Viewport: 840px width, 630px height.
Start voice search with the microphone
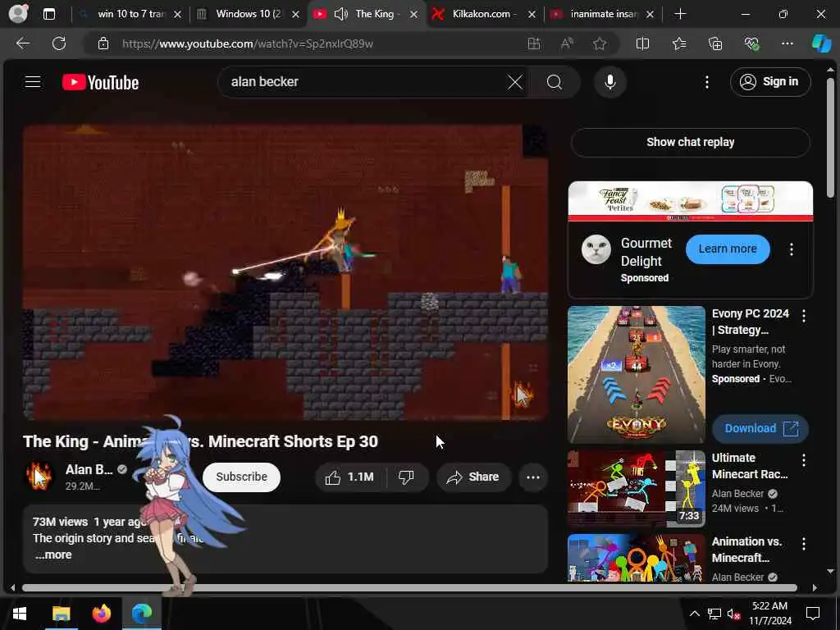coord(609,82)
